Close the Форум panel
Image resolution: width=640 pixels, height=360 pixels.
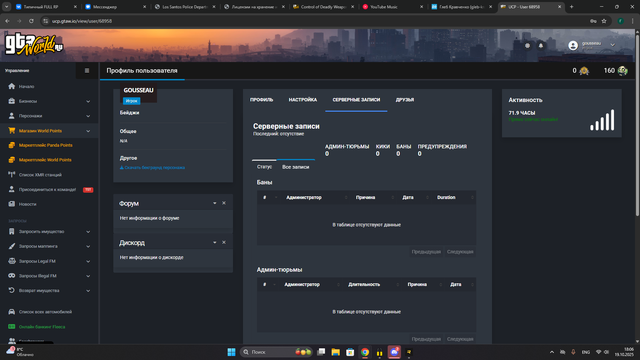coord(224,203)
